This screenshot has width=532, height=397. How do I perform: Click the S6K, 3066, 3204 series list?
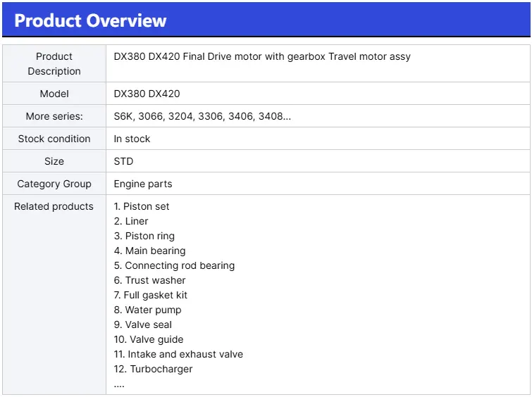pos(202,116)
